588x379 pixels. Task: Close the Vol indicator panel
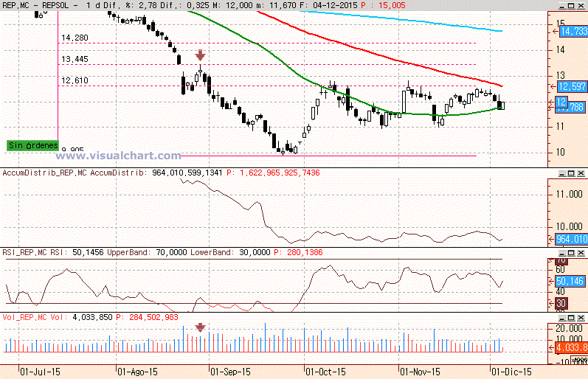(x=581, y=318)
